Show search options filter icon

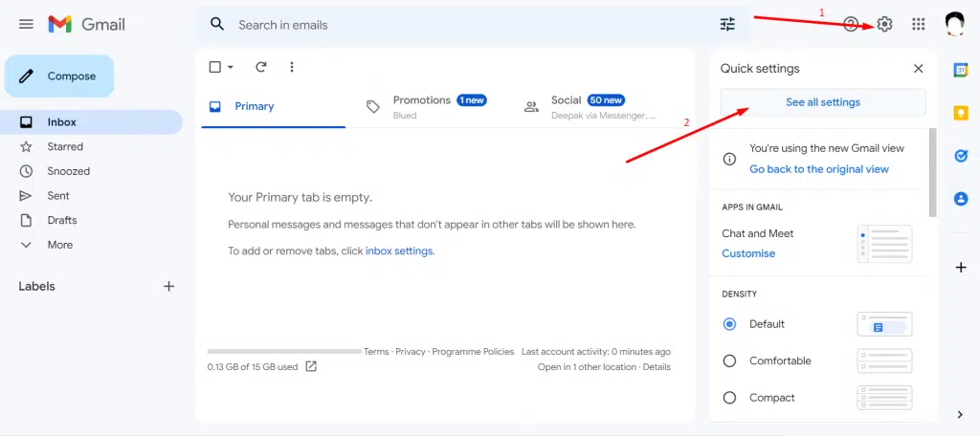pos(727,24)
